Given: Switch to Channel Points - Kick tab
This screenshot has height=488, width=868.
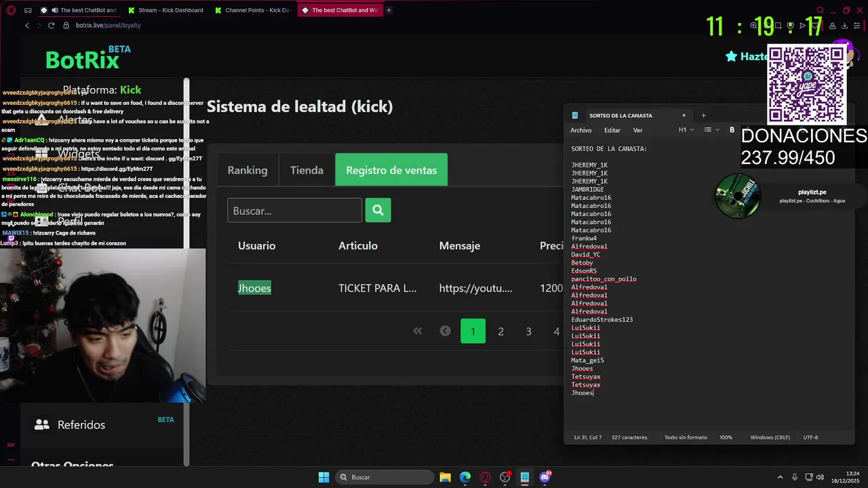Looking at the screenshot, I should click(x=252, y=10).
